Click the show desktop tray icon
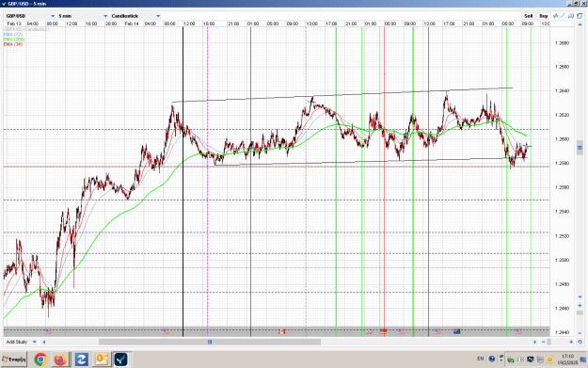The height and width of the screenshot is (368, 588). point(583,360)
